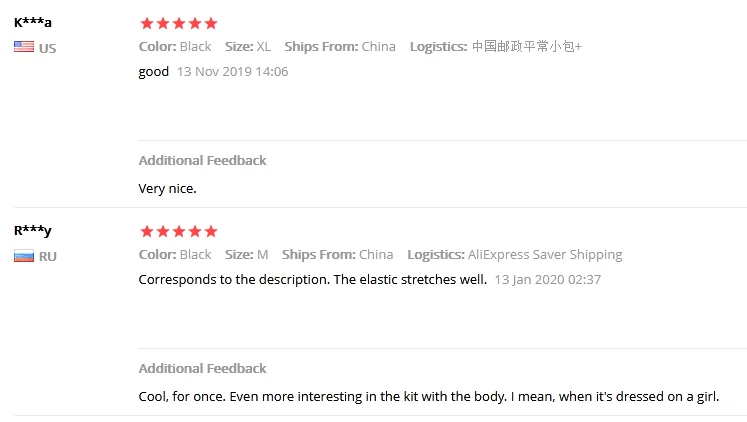The height and width of the screenshot is (422, 747).
Task: Click the date 13 Jan 2020 02:37
Action: (547, 280)
